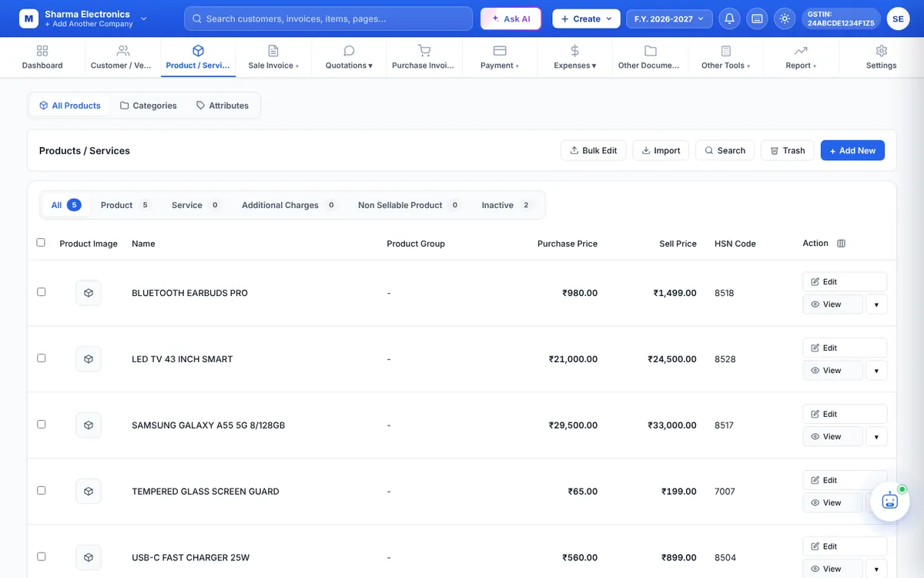Click the Ask AI button
Viewport: 924px width, 578px height.
pos(511,18)
